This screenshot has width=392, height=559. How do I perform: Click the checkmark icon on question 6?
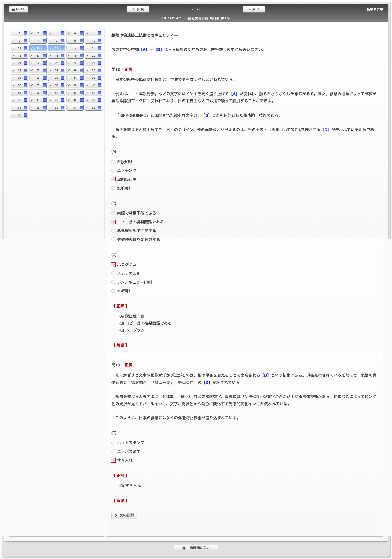point(13,41)
